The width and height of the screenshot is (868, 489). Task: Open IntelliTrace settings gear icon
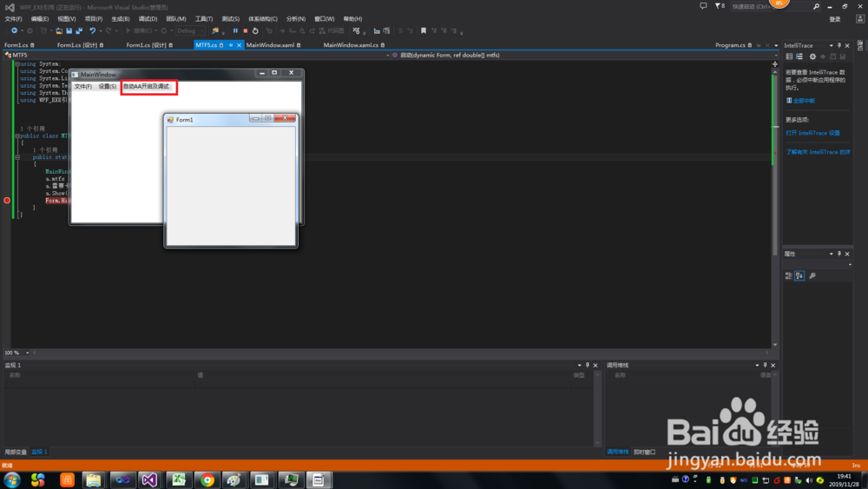[812, 56]
